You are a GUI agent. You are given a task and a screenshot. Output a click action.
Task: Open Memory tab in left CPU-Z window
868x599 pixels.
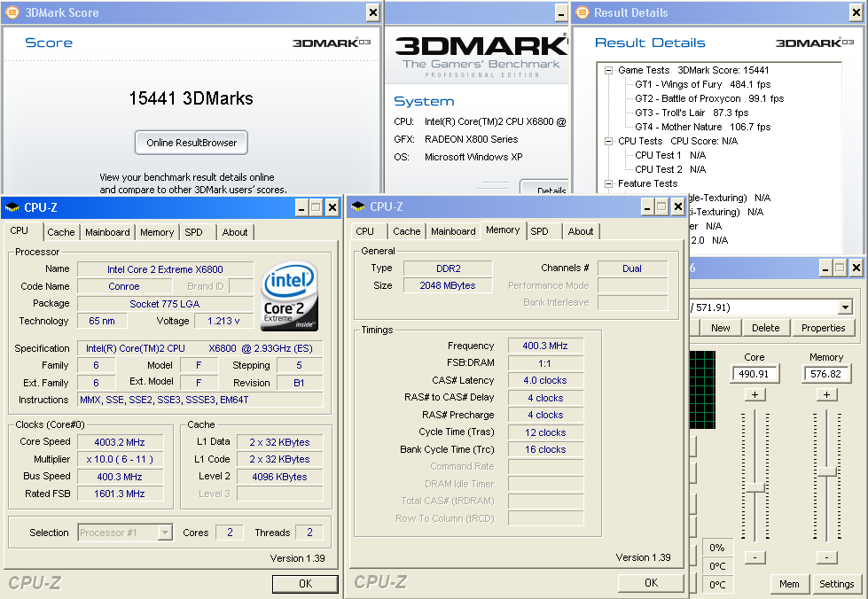157,232
